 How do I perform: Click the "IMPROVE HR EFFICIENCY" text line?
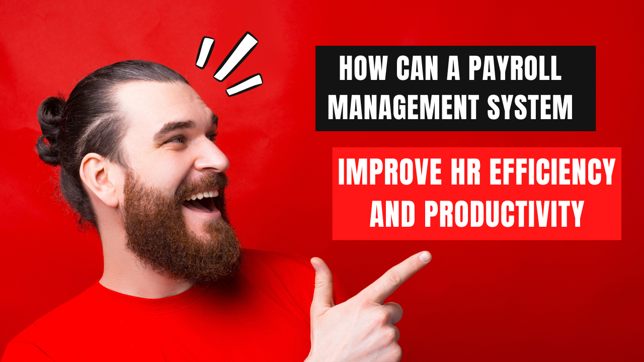476,172
